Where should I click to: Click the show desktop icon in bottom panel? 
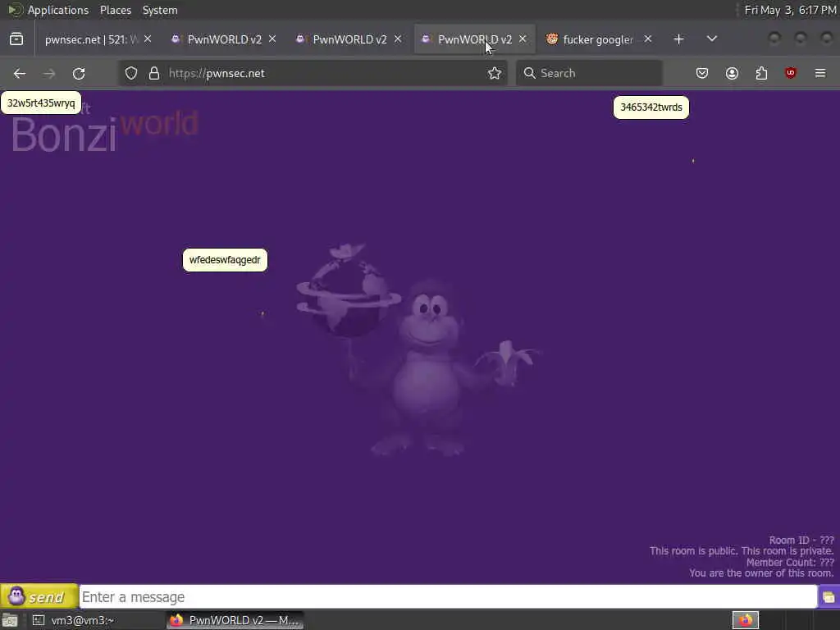point(10,620)
